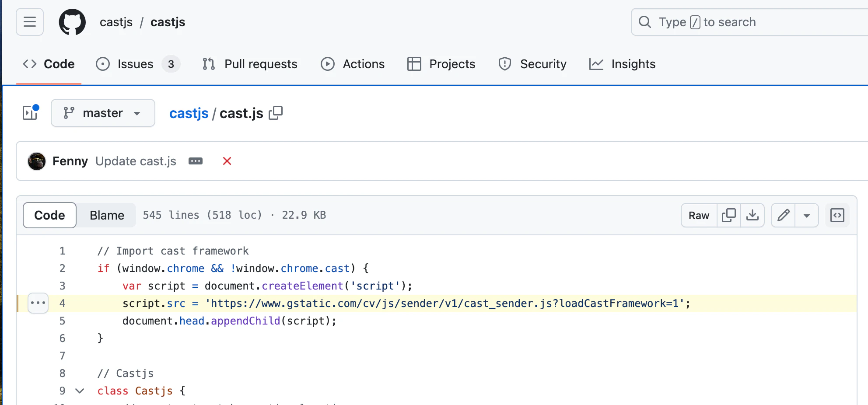Screen dimensions: 868x405
Task: Switch branch using master dropdown
Action: [103, 113]
